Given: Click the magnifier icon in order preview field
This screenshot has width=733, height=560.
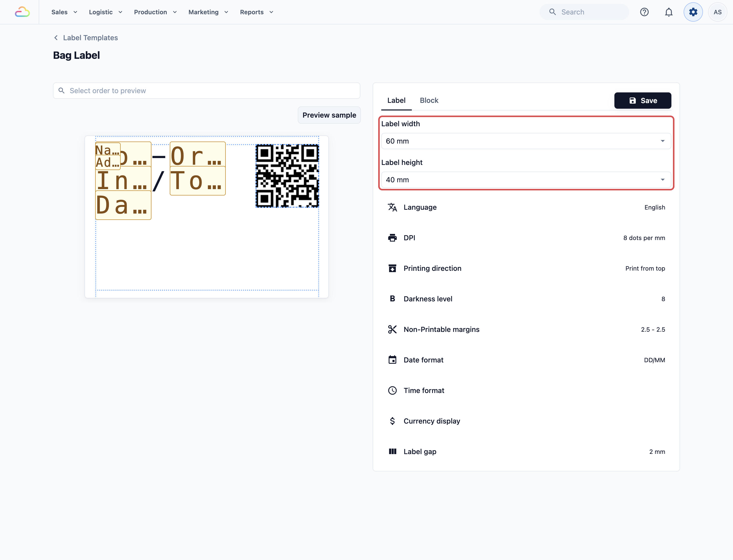Looking at the screenshot, I should (61, 91).
